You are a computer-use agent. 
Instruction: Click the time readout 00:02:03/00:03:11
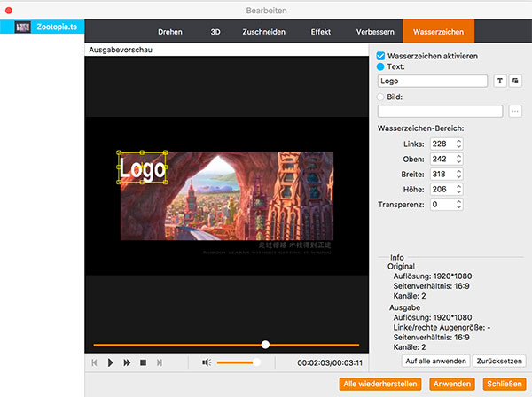pyautogui.click(x=330, y=362)
